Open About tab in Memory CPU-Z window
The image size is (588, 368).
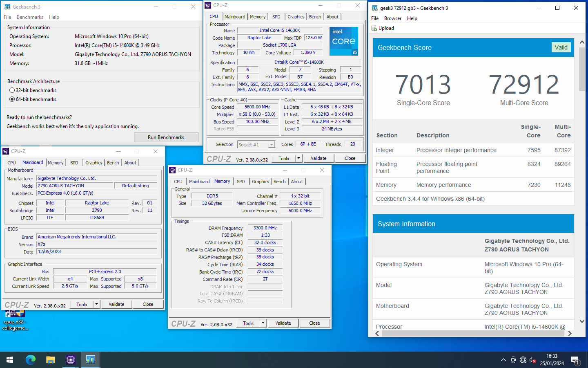coord(297,182)
